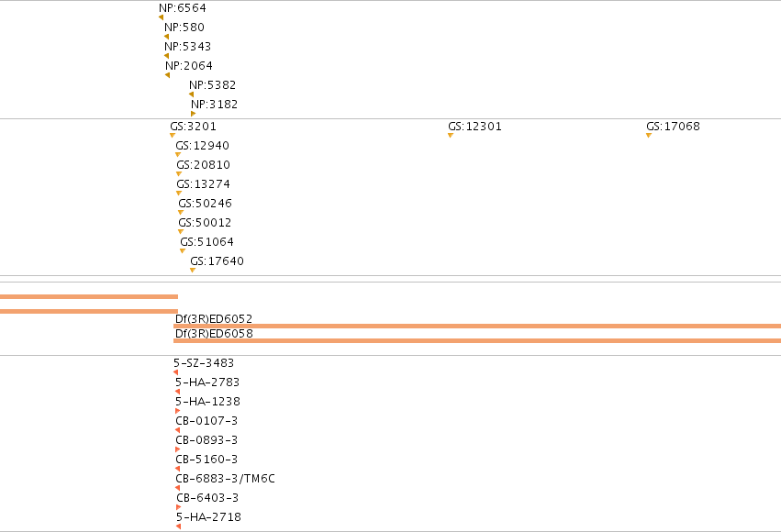Screen dimensions: 781x532
Task: Click the GS:3201 insertion marker triangle
Action: point(173,136)
